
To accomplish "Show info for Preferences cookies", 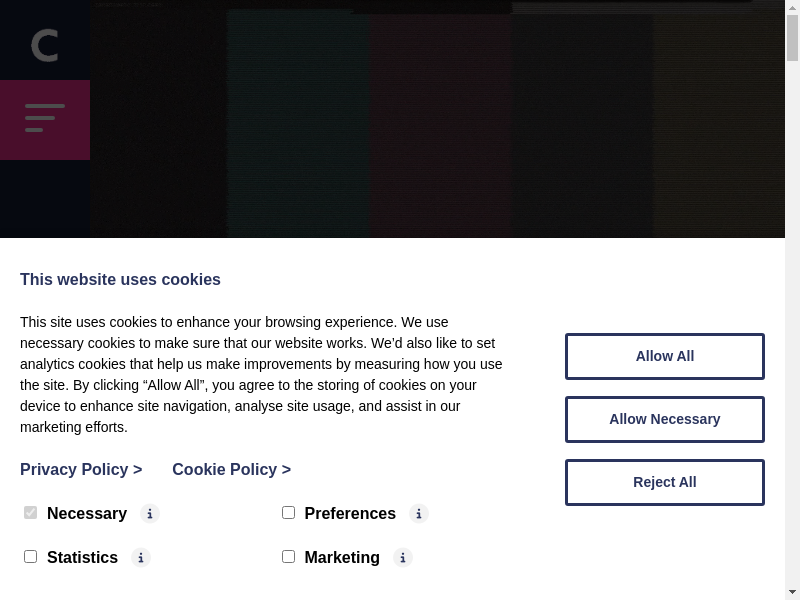I will (x=419, y=514).
